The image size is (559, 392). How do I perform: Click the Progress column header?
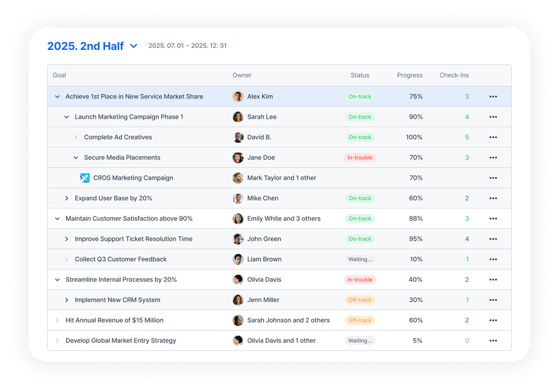click(410, 75)
